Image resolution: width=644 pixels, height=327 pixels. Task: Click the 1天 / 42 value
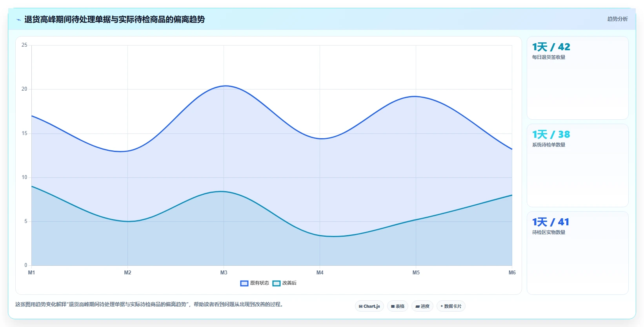(x=551, y=47)
